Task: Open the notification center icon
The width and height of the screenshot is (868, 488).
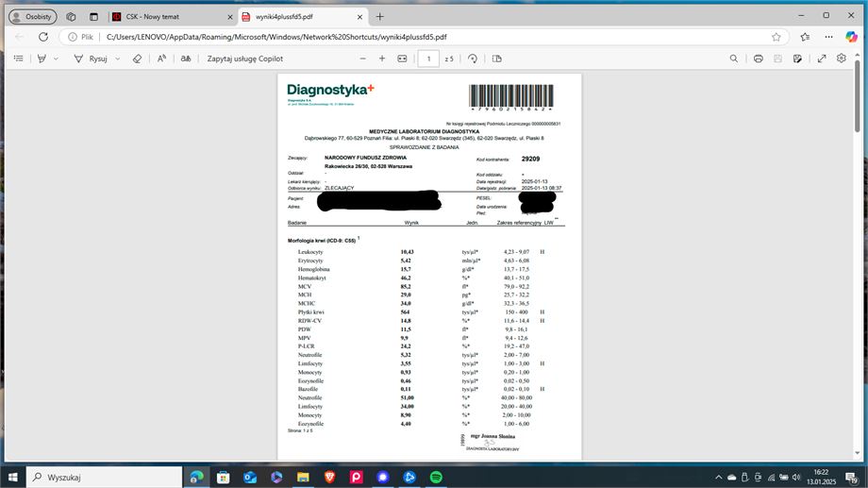Action: 851,477
